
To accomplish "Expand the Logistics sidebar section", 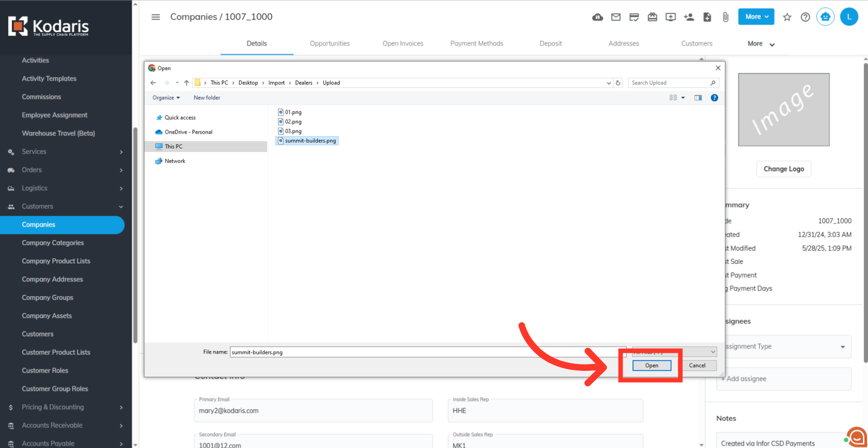I will click(66, 188).
